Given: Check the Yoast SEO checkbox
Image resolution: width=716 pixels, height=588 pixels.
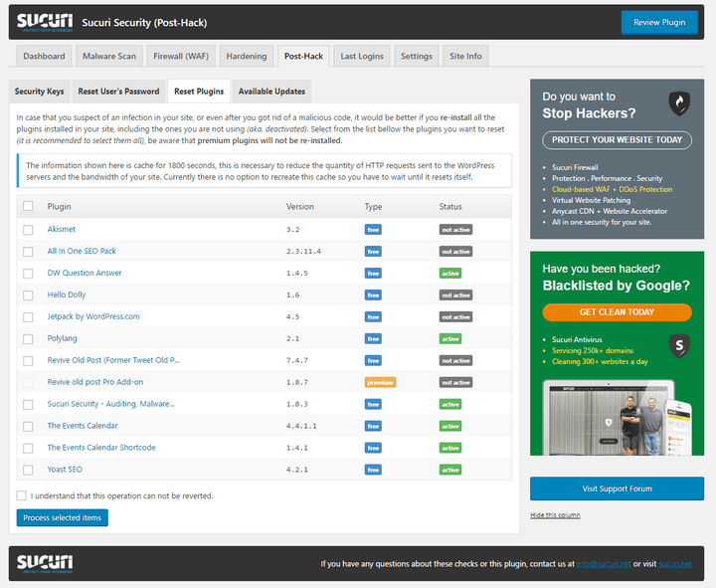Looking at the screenshot, I should click(28, 470).
